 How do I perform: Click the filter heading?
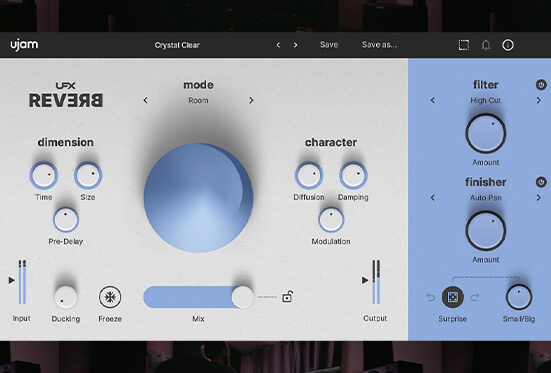[486, 85]
